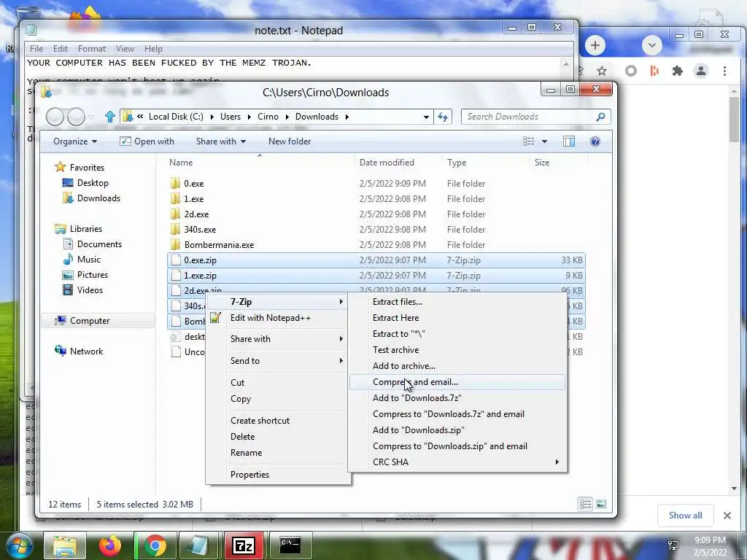Choose Add to "Downloads.zip"
This screenshot has height=560, width=747.
pyautogui.click(x=457, y=430)
